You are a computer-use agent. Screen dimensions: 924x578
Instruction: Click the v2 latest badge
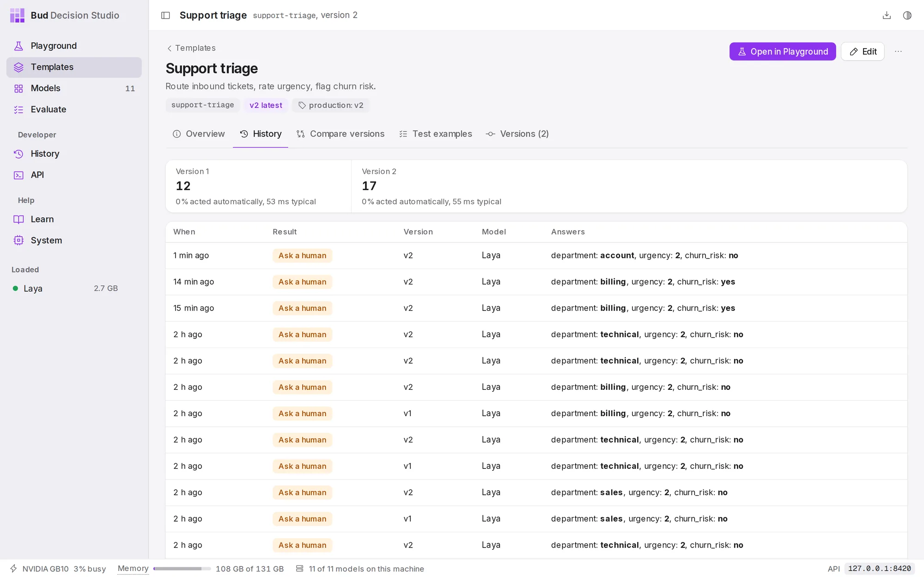(266, 105)
